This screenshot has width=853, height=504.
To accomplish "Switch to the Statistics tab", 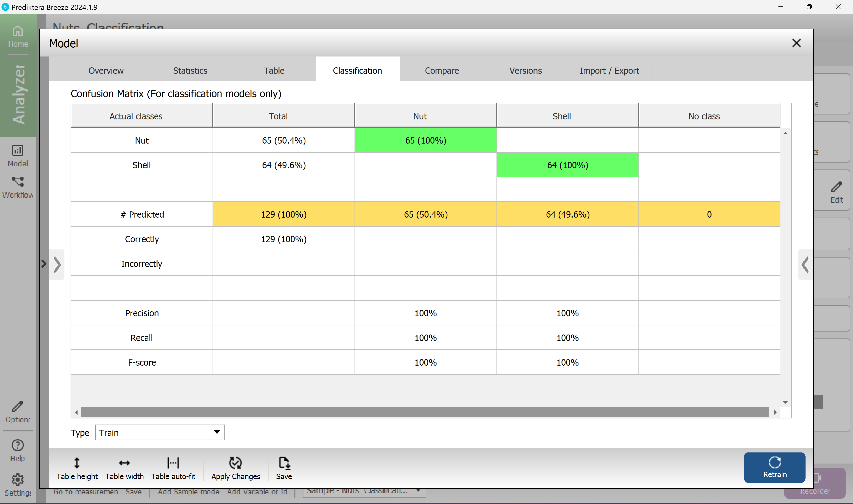I will tap(190, 71).
